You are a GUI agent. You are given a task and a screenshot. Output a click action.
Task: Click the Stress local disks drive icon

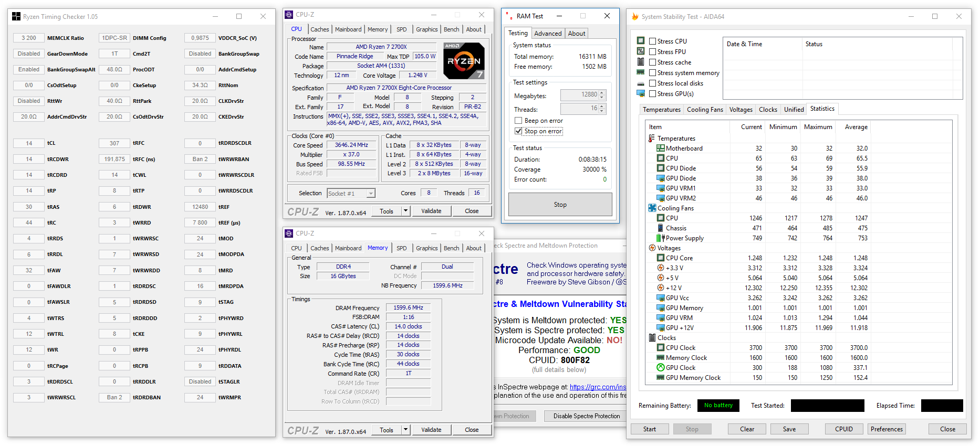(641, 83)
